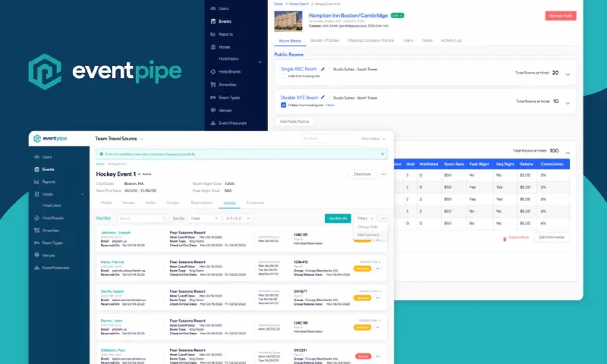This screenshot has height=364, width=607.
Task: Select Events calendar icon in front sidebar
Action: pyautogui.click(x=36, y=169)
